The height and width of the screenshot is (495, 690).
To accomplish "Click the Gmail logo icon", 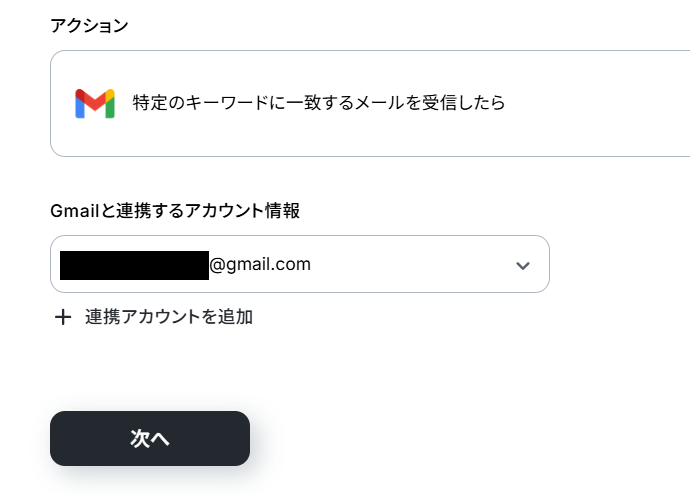I will [x=95, y=103].
